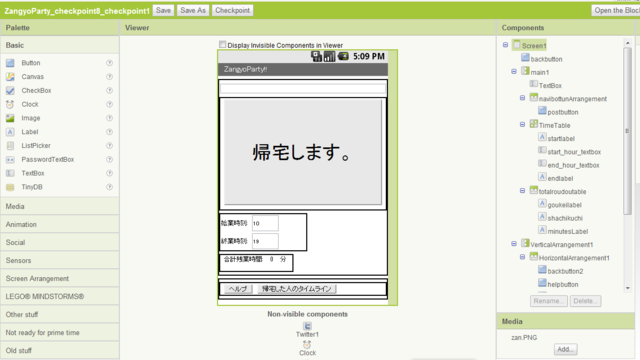Open help for the PasswordTextBox component
The width and height of the screenshot is (640, 360).
point(109,160)
